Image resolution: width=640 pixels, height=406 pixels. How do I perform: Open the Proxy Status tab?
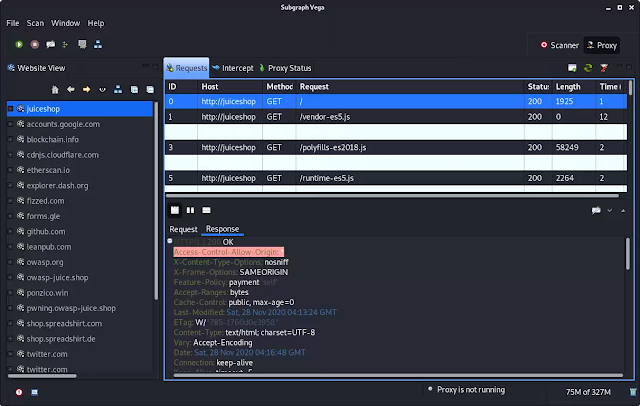click(x=285, y=68)
